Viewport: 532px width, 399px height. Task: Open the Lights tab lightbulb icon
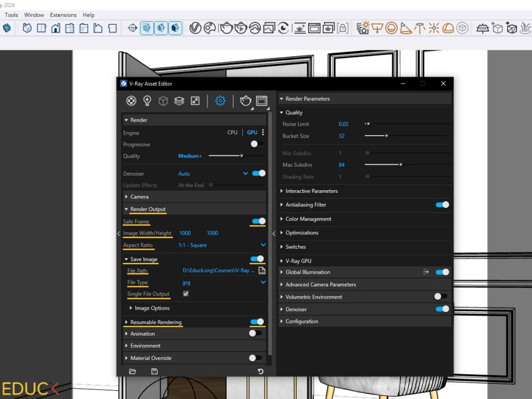coord(147,101)
